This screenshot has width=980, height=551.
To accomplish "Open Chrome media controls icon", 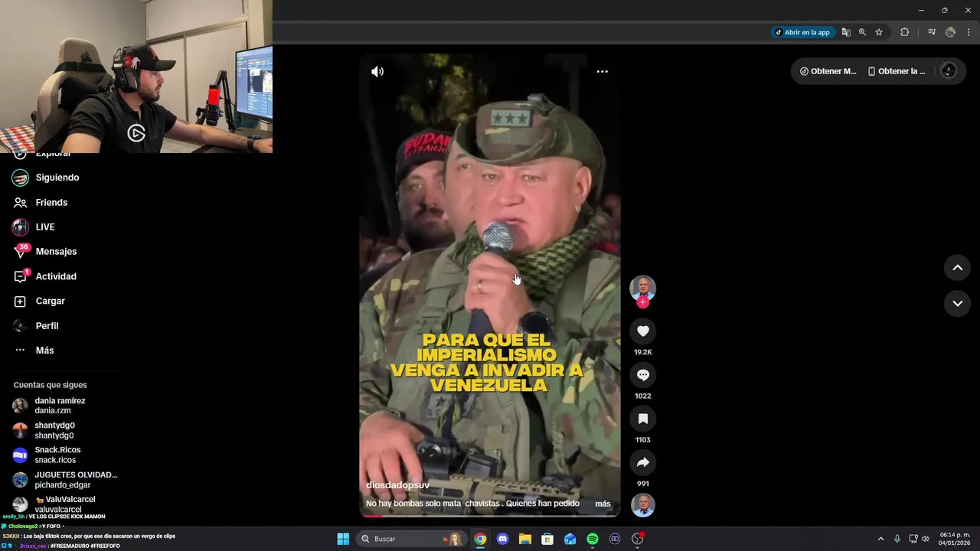I will pyautogui.click(x=932, y=32).
